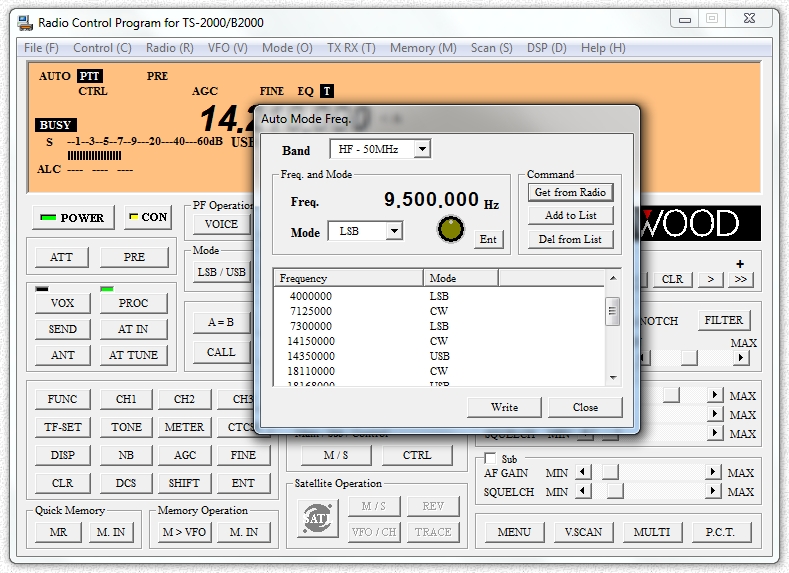The image size is (789, 573).
Task: Click the single > step up button
Action: (x=711, y=279)
